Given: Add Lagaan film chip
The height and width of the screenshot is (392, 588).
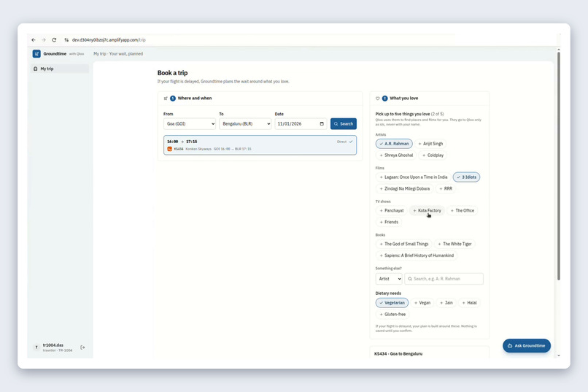Looking at the screenshot, I should (x=413, y=177).
